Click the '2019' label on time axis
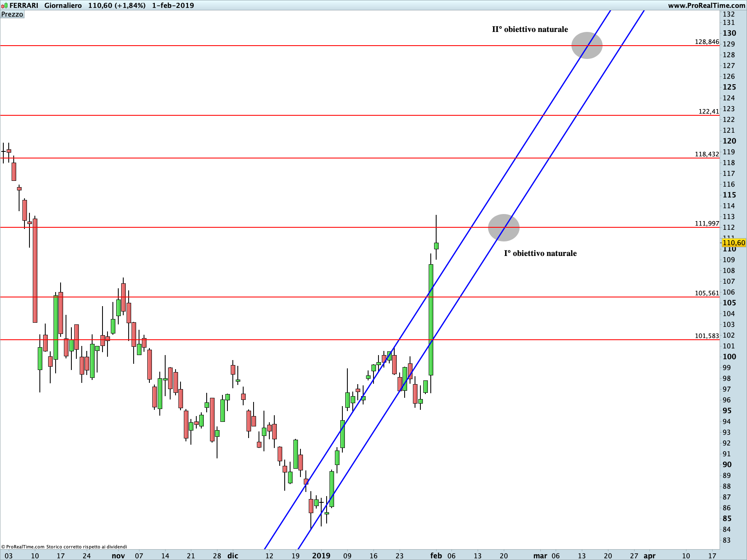The image size is (747, 560). pyautogui.click(x=321, y=556)
